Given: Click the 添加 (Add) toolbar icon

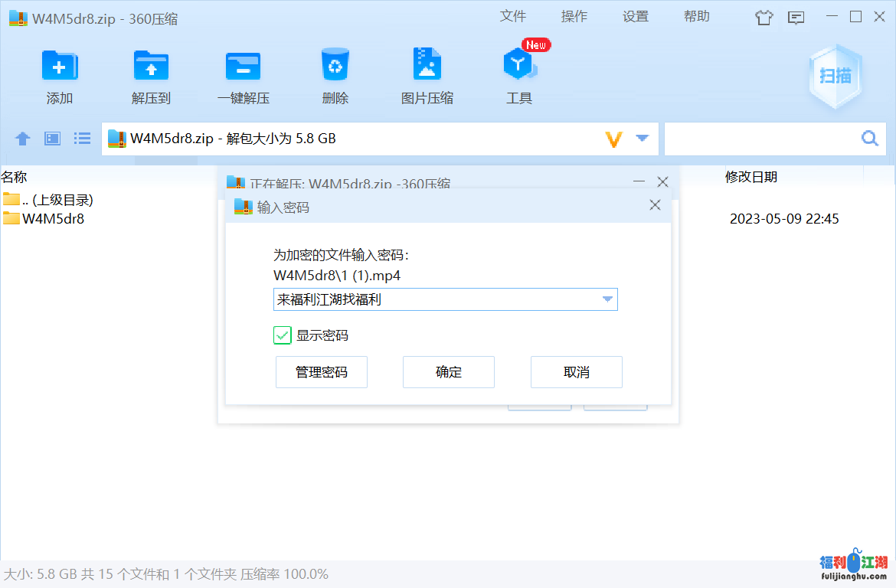Looking at the screenshot, I should (60, 67).
